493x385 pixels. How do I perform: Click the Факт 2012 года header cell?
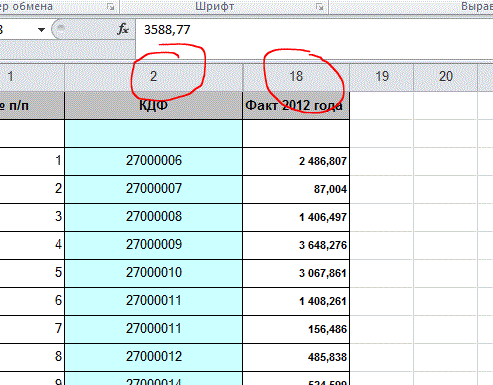point(296,105)
